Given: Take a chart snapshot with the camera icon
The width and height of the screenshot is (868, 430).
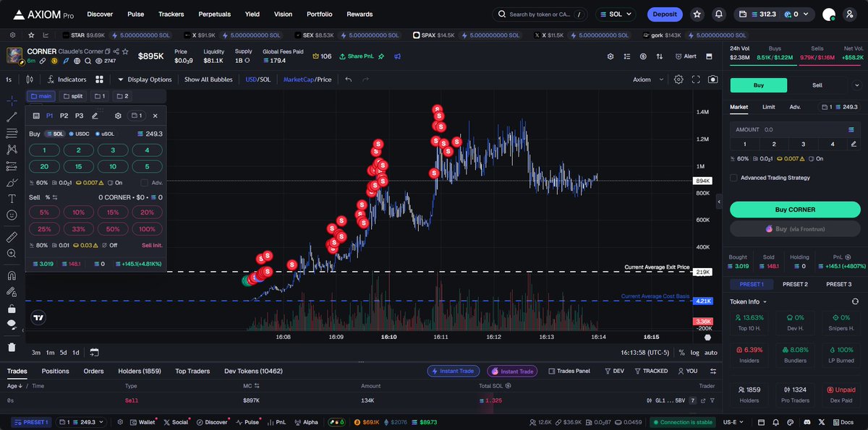Looking at the screenshot, I should [713, 79].
